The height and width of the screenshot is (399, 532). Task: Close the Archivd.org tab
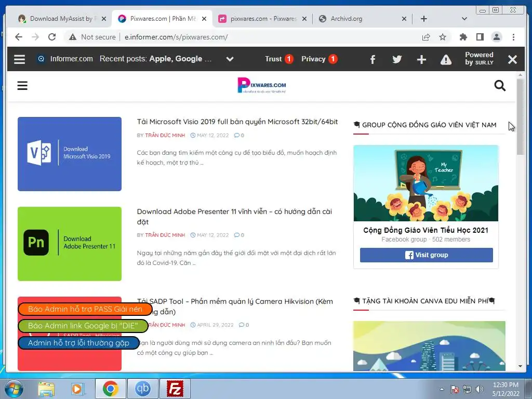[x=404, y=19]
